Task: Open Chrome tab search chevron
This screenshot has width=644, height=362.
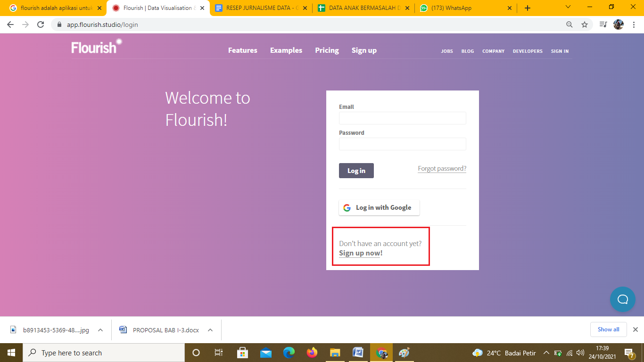Action: tap(568, 8)
